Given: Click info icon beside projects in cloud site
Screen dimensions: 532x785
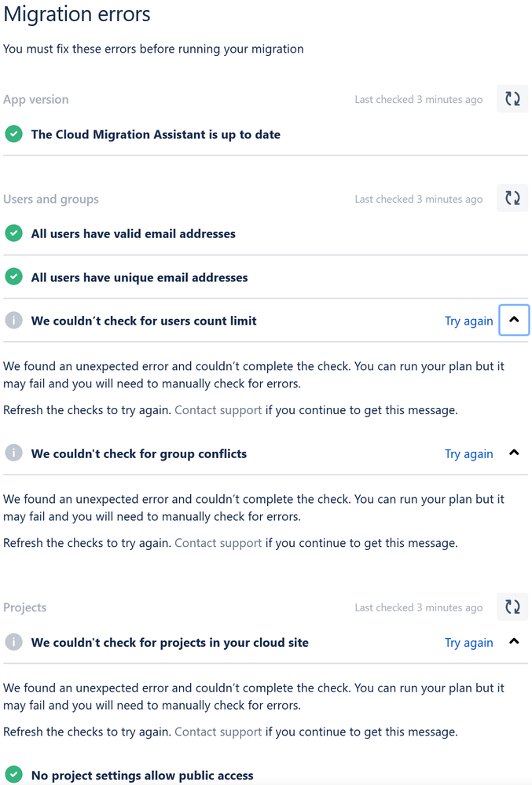Looking at the screenshot, I should 13,642.
